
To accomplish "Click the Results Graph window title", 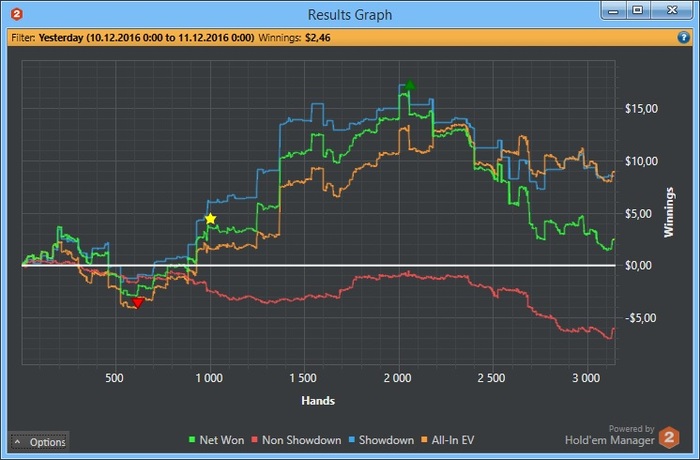I will pyautogui.click(x=350, y=15).
